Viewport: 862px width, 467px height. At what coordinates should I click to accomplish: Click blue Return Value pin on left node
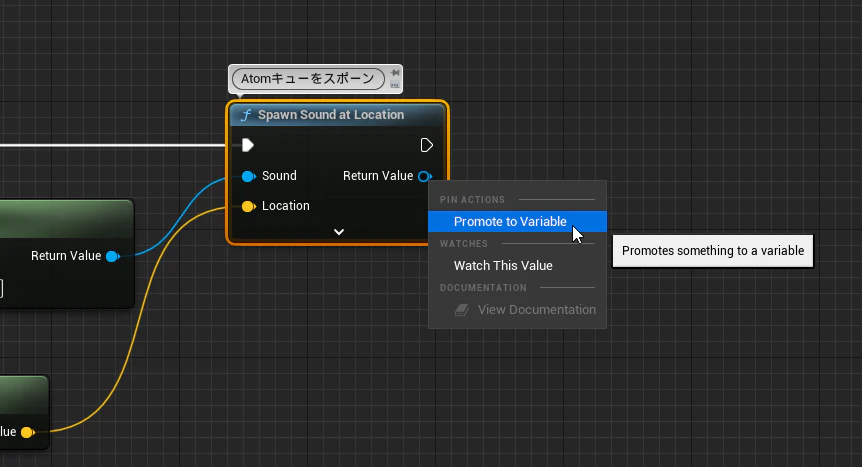(113, 256)
